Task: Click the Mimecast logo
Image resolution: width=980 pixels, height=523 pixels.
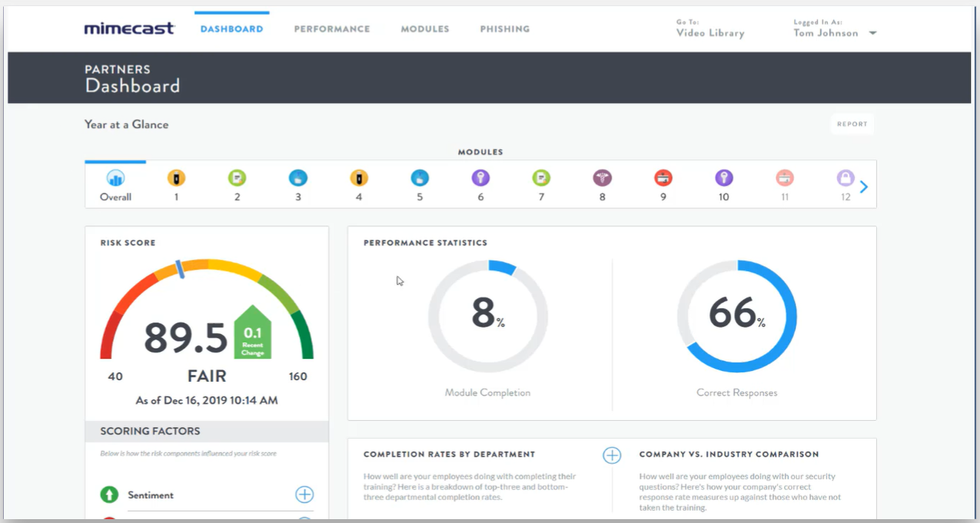Action: [130, 28]
